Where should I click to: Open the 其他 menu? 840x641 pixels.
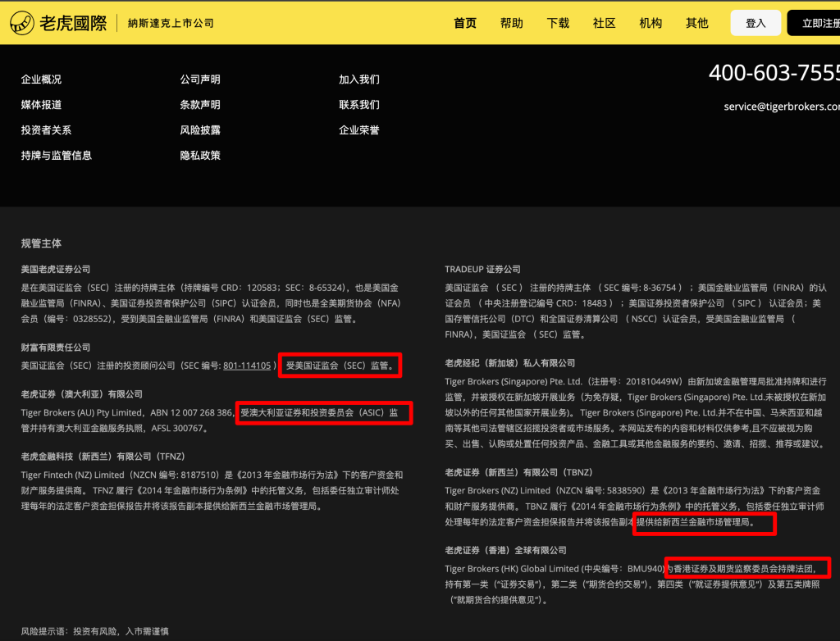click(697, 23)
